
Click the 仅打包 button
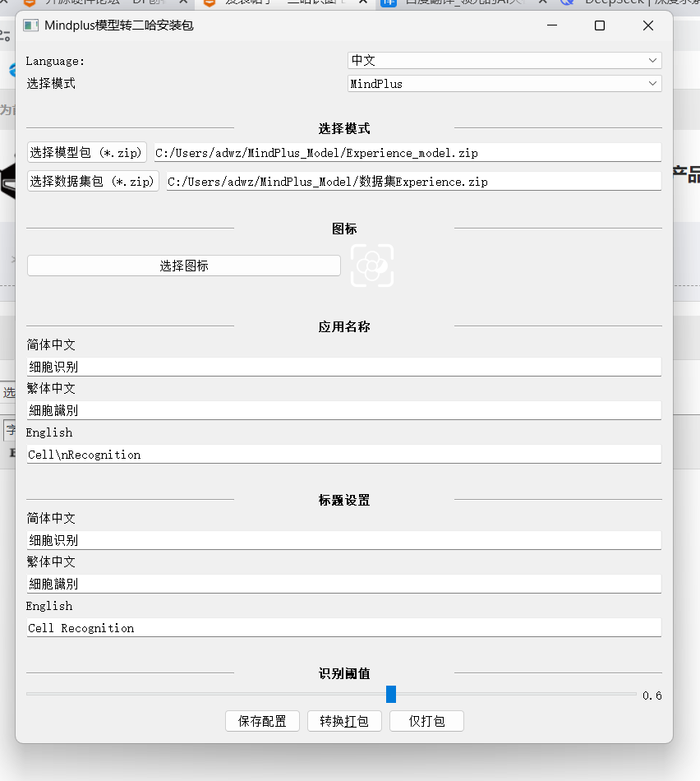point(426,721)
